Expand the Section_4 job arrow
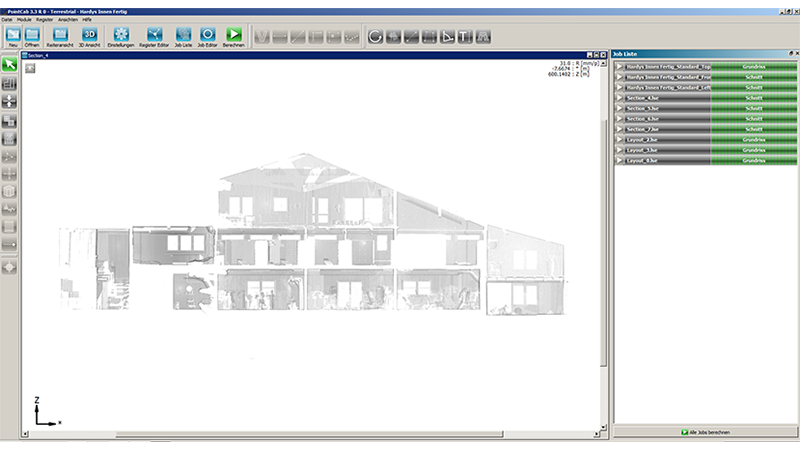This screenshot has height=450, width=800. [x=619, y=98]
